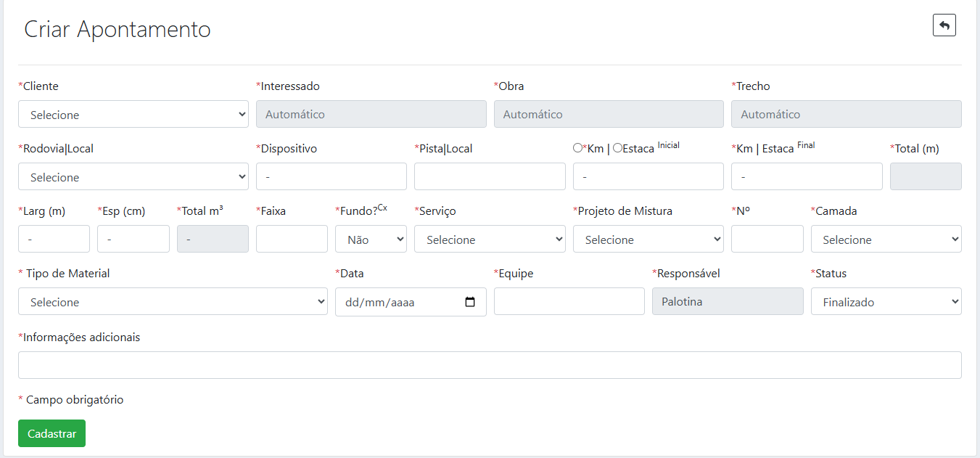Open the Fundo? dropdown showing Não
This screenshot has width=980, height=458.
click(371, 239)
